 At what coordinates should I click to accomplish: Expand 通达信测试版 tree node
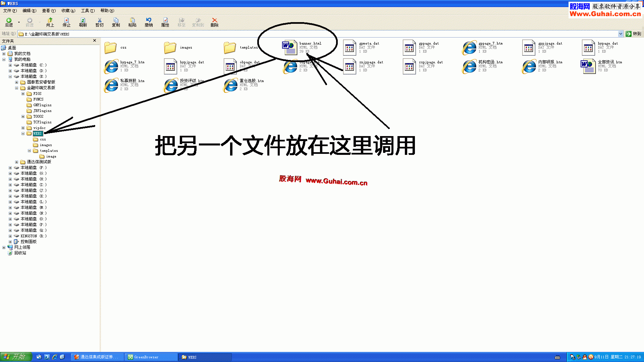pyautogui.click(x=16, y=162)
